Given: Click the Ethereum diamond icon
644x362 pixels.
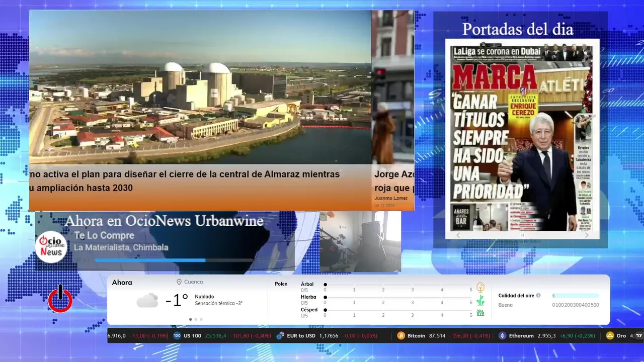Looking at the screenshot, I should pos(502,336).
